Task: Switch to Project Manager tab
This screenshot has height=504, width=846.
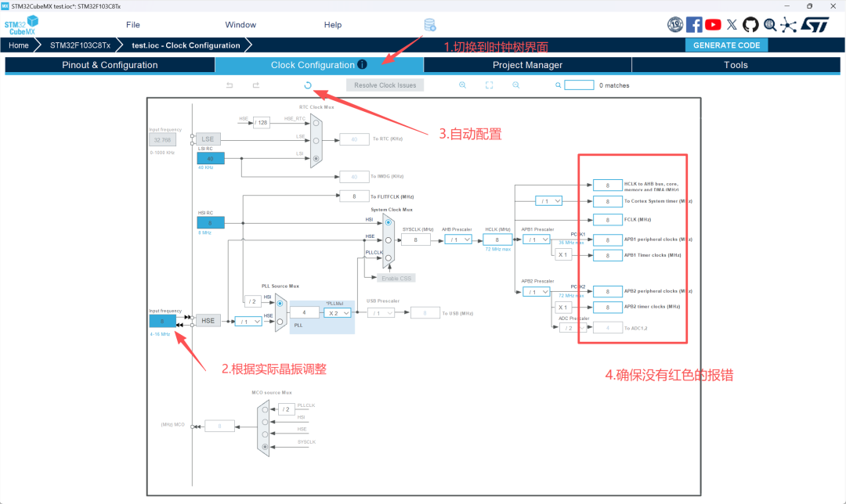Action: (528, 65)
